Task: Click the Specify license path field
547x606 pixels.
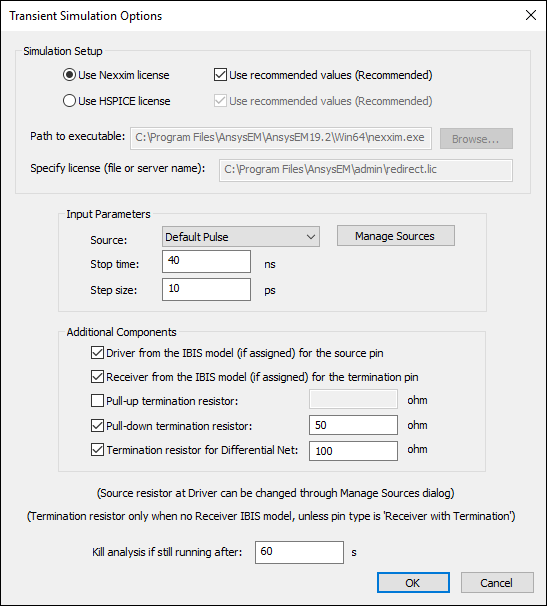Action: pos(366,170)
